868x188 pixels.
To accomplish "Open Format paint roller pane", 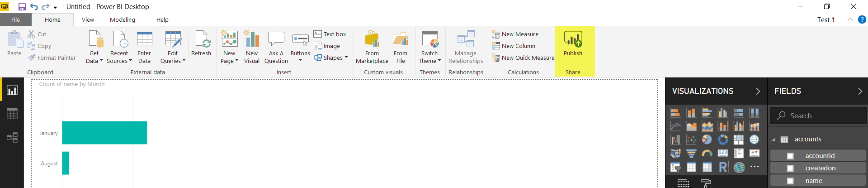I will (706, 183).
